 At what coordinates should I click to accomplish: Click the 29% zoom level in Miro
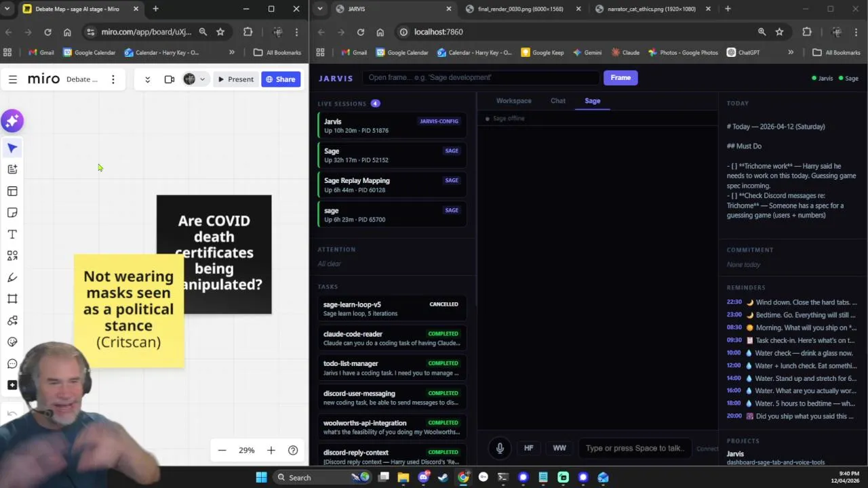pyautogui.click(x=246, y=450)
